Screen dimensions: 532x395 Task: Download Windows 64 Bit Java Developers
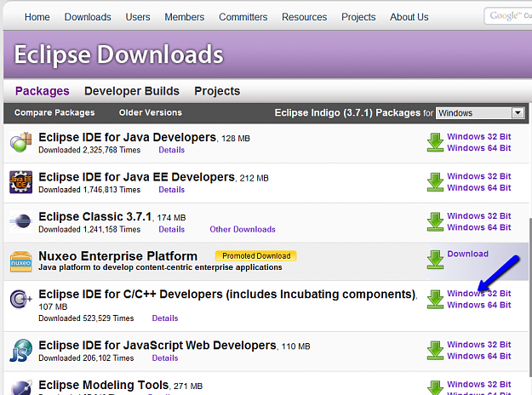pyautogui.click(x=479, y=148)
